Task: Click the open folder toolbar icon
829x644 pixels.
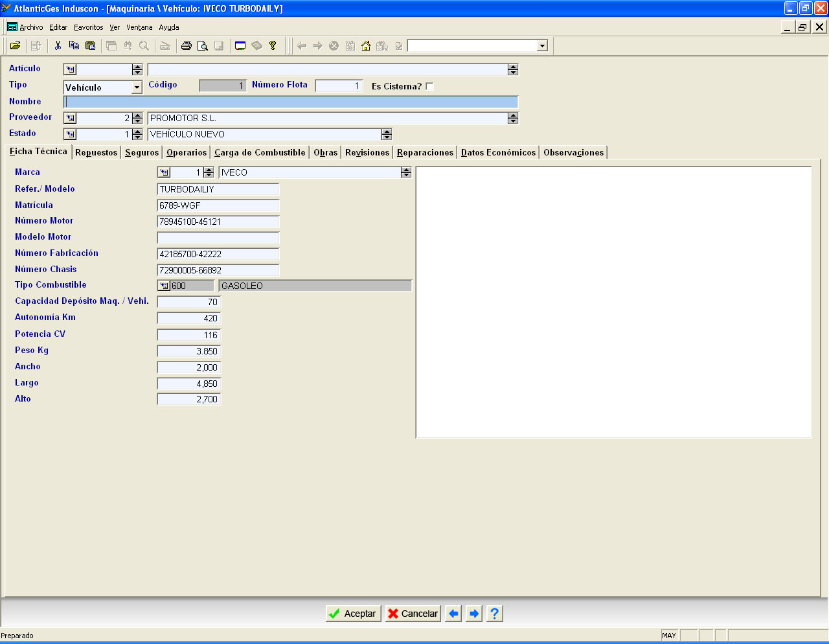Action: pyautogui.click(x=15, y=45)
